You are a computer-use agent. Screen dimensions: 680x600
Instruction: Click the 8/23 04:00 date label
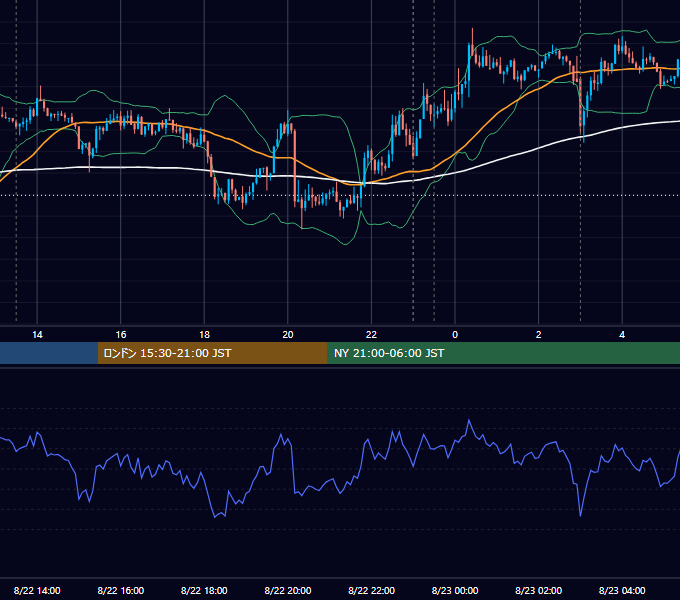(x=622, y=590)
